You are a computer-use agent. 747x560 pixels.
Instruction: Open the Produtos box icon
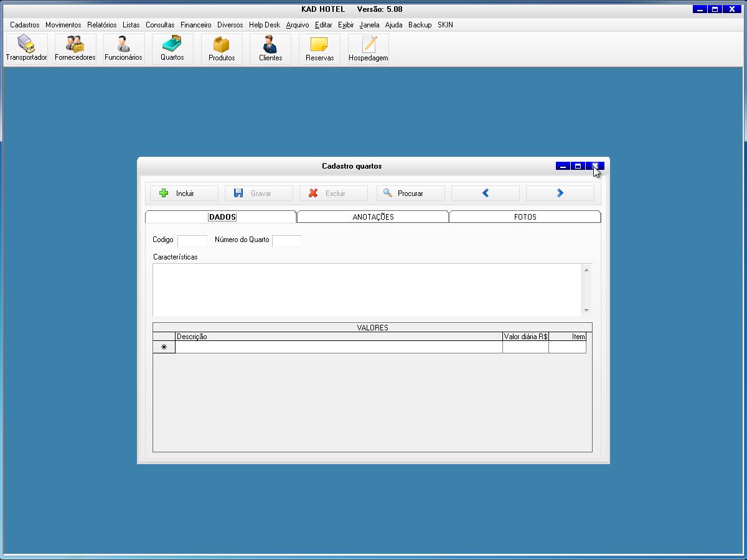coord(222,49)
